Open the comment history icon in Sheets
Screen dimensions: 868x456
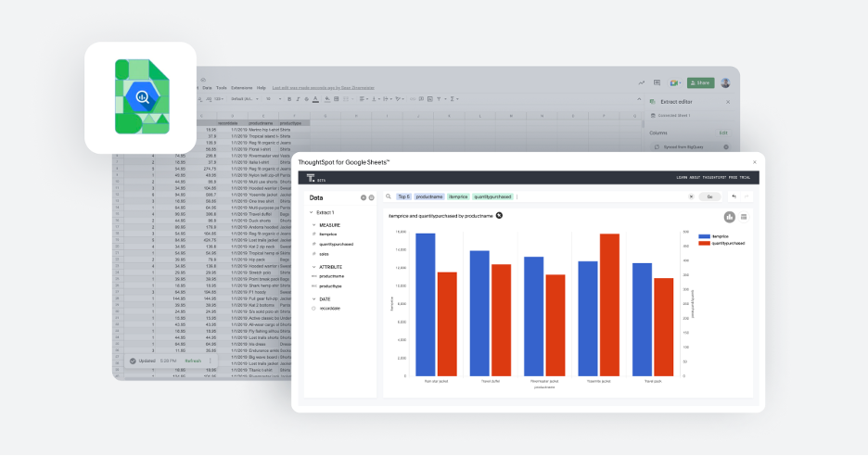point(657,83)
